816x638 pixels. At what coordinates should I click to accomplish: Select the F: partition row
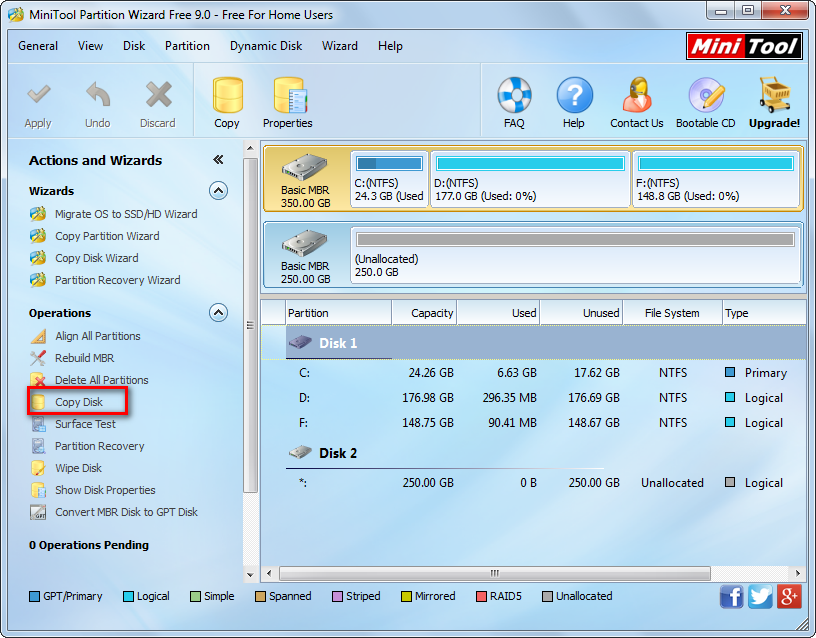534,423
